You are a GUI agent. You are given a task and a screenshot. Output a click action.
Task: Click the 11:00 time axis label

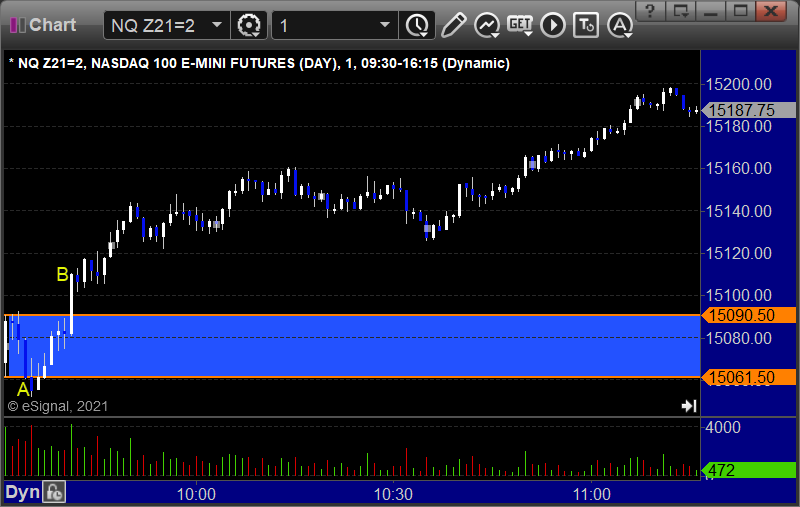coord(591,494)
